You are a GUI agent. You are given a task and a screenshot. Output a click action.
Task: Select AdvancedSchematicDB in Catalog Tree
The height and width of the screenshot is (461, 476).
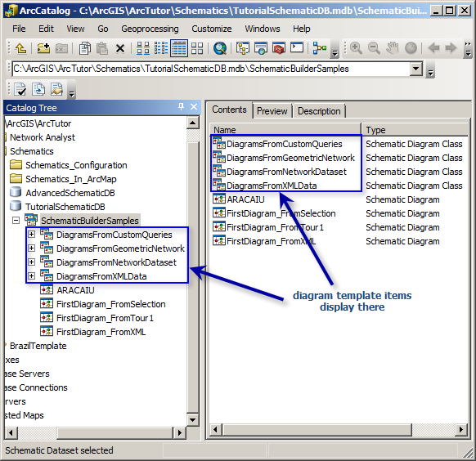point(70,193)
